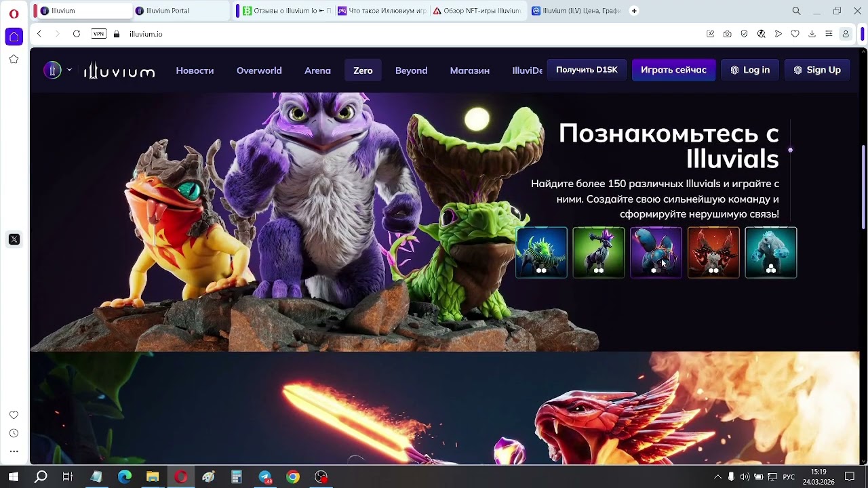Viewport: 868px width, 488px height.
Task: Search tabs with magnifier icon
Action: click(x=797, y=11)
